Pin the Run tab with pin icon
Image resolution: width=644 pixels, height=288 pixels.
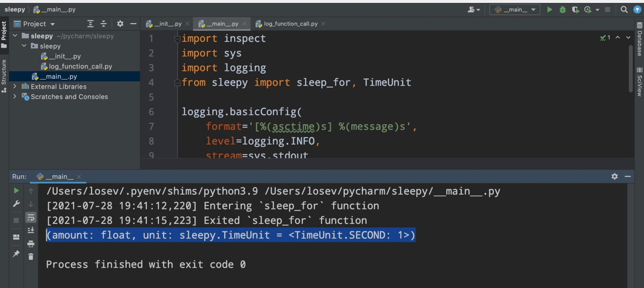pos(16,253)
